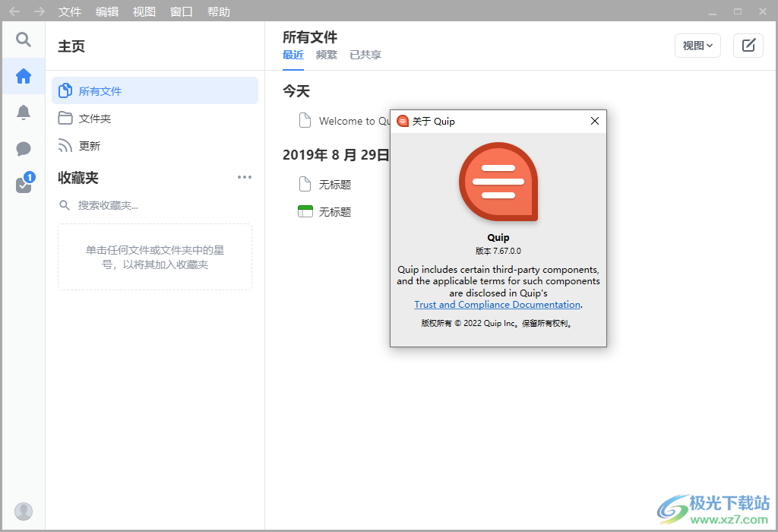Click the 版本 7.67.0.0 text
This screenshot has width=778, height=532.
498,251
